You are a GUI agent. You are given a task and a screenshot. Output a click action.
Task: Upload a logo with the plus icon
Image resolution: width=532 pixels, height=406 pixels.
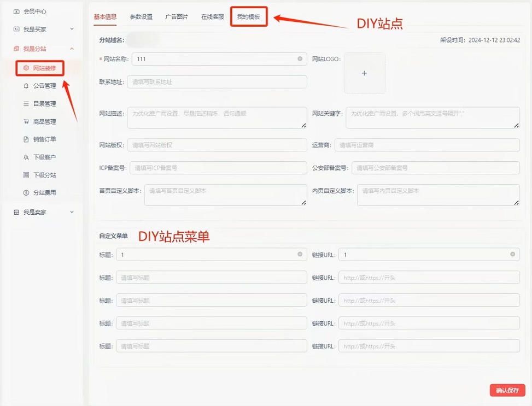(x=364, y=72)
